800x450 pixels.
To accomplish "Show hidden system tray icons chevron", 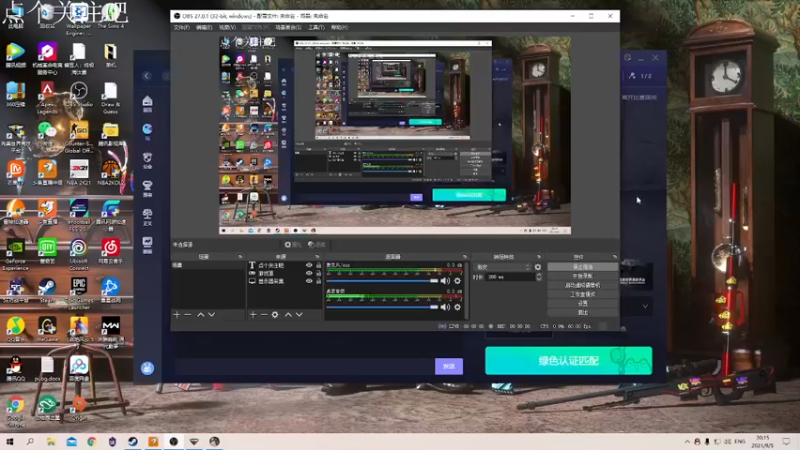I will point(687,441).
